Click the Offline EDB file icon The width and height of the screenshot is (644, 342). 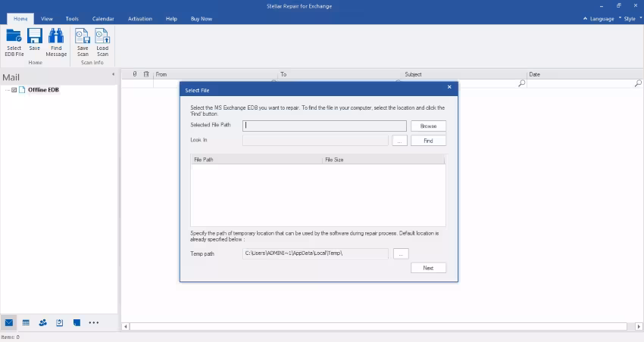22,90
